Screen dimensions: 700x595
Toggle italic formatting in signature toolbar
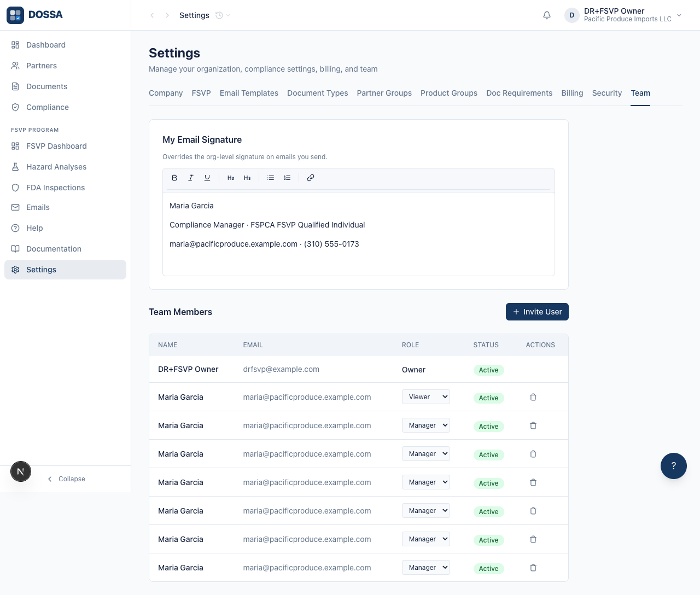[x=191, y=178]
